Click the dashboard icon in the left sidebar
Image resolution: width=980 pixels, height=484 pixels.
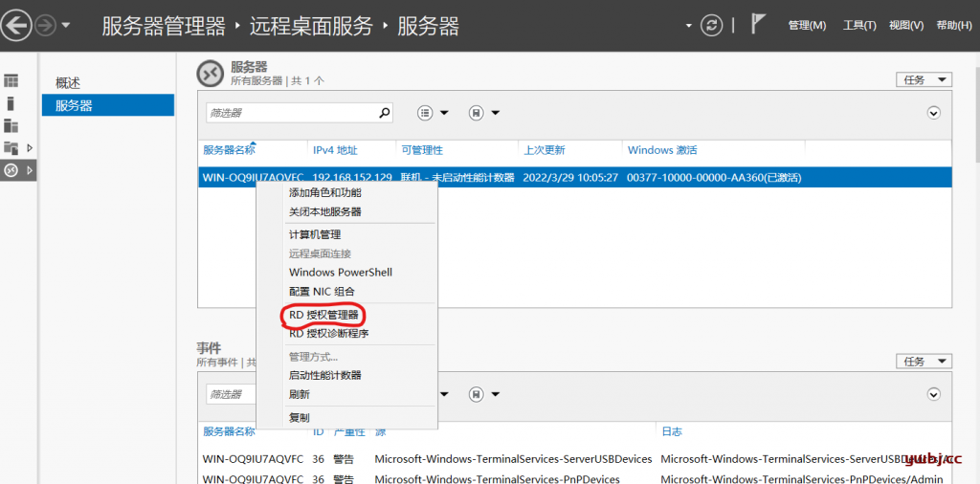coord(11,80)
